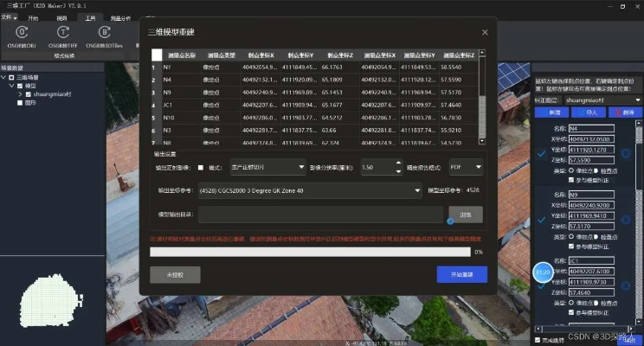Click the blue 01:20 timer circle
This screenshot has height=346, width=644.
(x=544, y=272)
